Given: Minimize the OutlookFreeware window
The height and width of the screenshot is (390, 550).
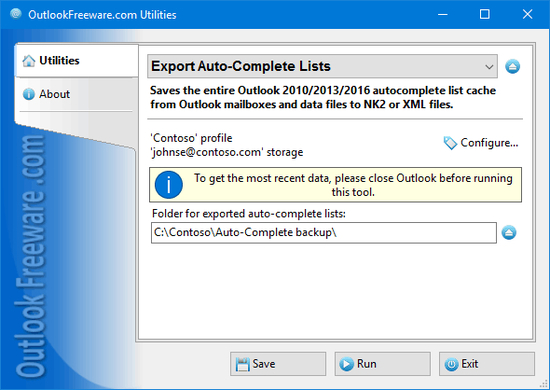Looking at the screenshot, I should coord(443,14).
